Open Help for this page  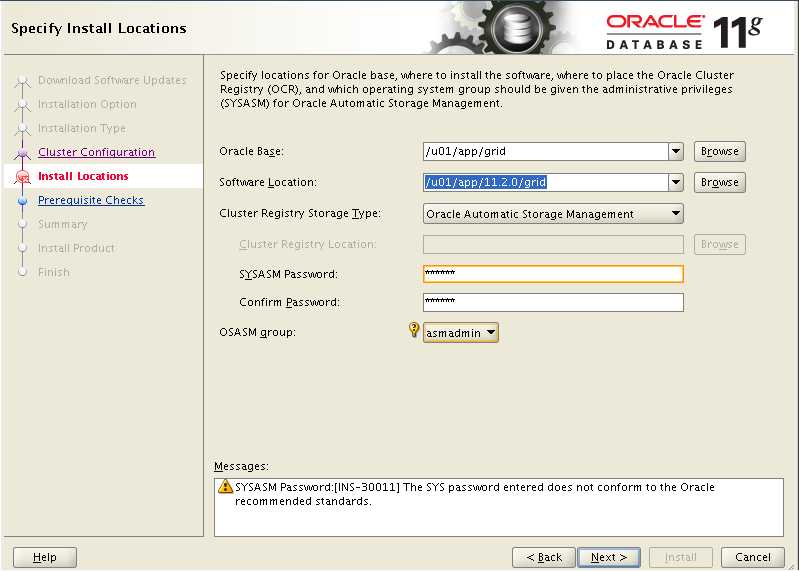[x=45, y=557]
